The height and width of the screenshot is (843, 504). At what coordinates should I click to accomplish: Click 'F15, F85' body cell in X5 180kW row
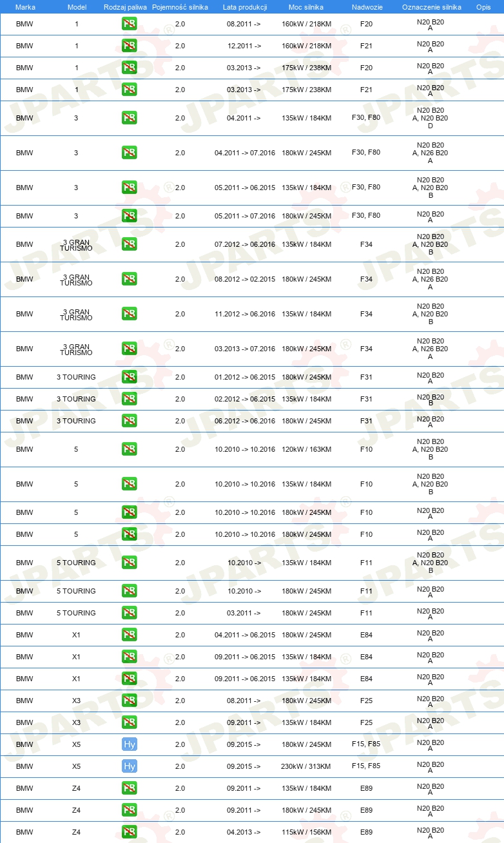pos(366,744)
